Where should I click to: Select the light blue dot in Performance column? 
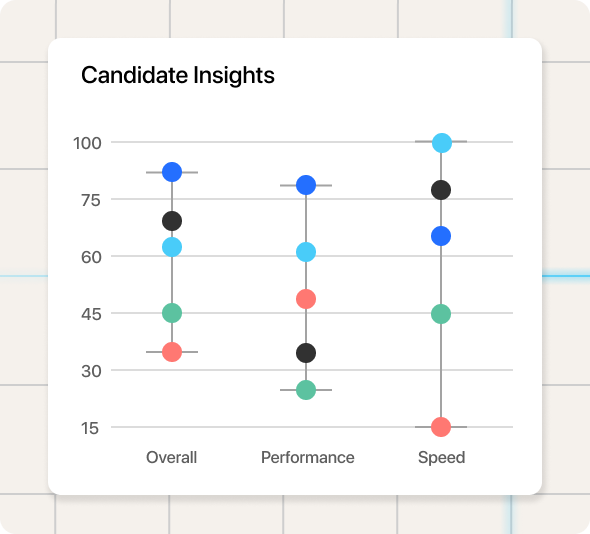click(x=306, y=252)
